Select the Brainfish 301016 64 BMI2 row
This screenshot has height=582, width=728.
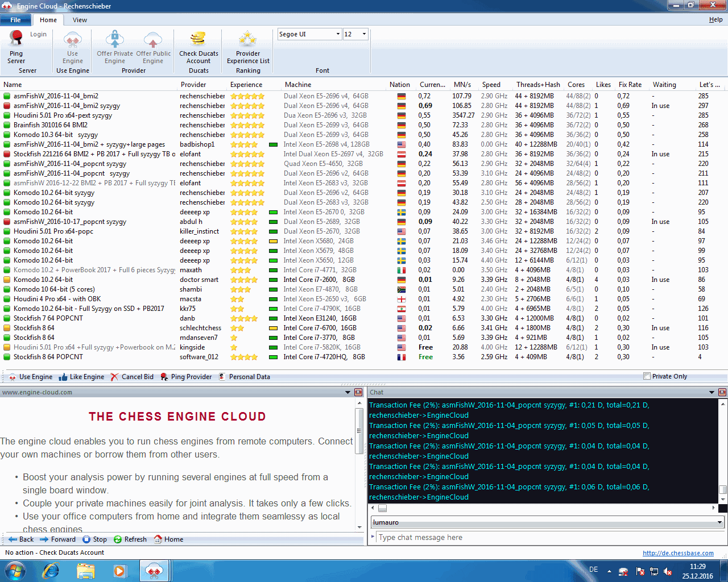click(x=364, y=125)
